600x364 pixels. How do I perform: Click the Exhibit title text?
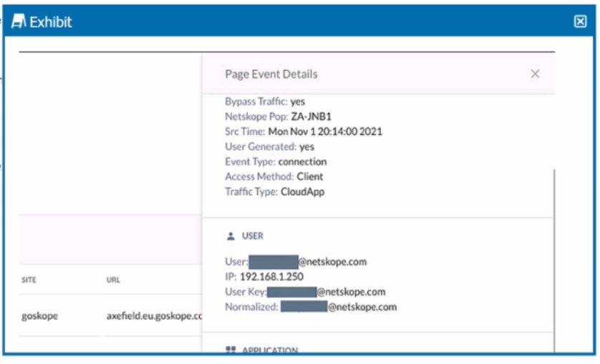click(51, 22)
